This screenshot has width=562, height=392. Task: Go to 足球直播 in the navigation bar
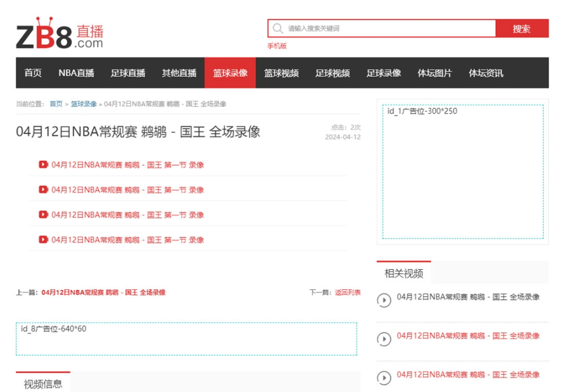(x=128, y=73)
